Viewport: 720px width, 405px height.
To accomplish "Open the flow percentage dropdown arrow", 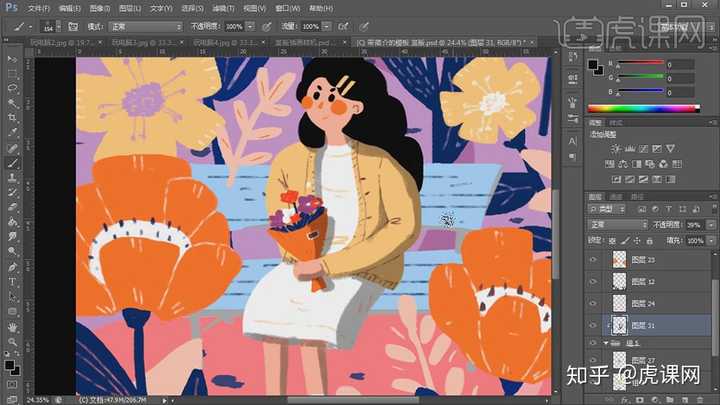I will pos(326,27).
